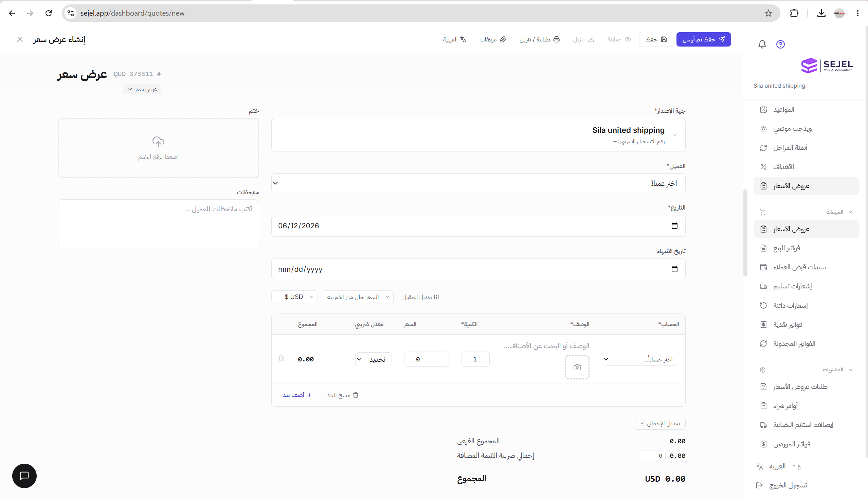Image resolution: width=868 pixels, height=498 pixels.
Task: Open calendar picker for التاريخ field
Action: pyautogui.click(x=674, y=226)
